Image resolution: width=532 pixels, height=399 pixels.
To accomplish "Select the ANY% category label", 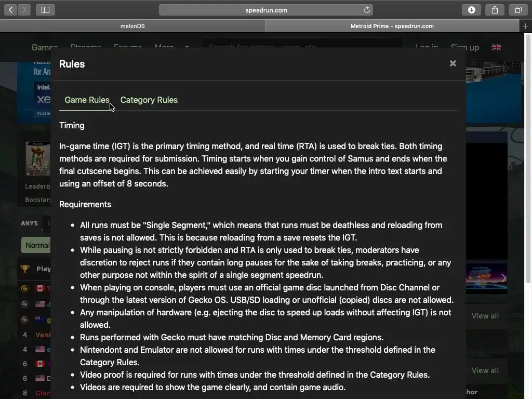I will coord(29,223).
